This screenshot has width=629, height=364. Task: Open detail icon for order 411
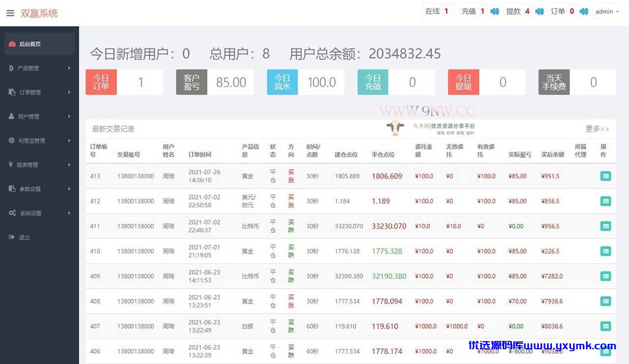pos(605,226)
